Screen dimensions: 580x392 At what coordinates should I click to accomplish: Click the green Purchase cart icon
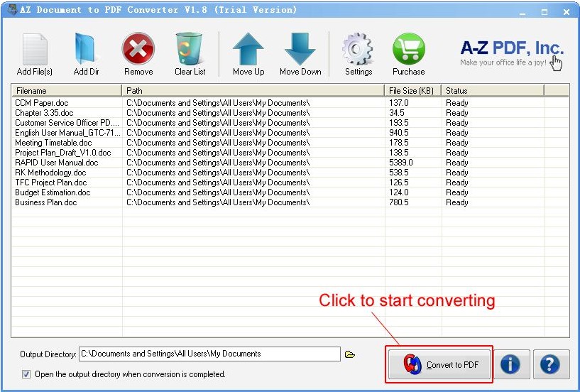click(x=409, y=49)
